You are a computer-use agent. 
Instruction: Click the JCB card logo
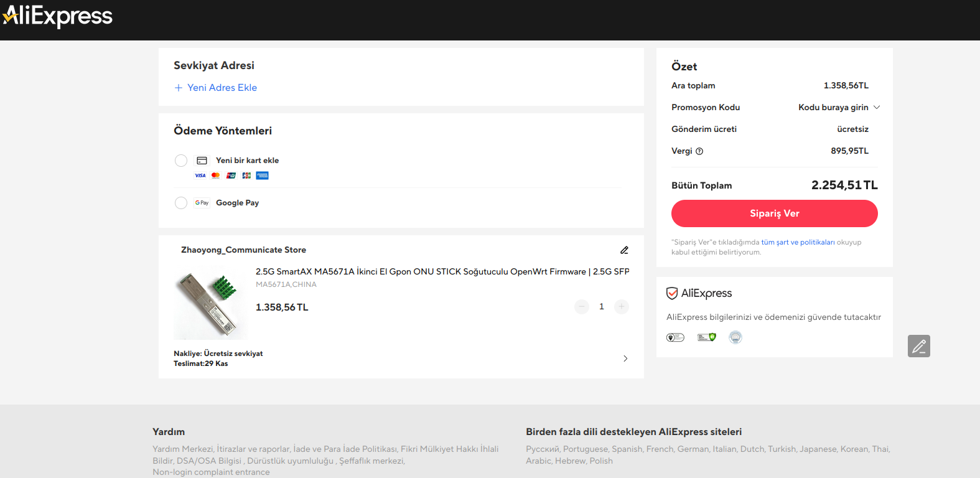[x=247, y=176]
